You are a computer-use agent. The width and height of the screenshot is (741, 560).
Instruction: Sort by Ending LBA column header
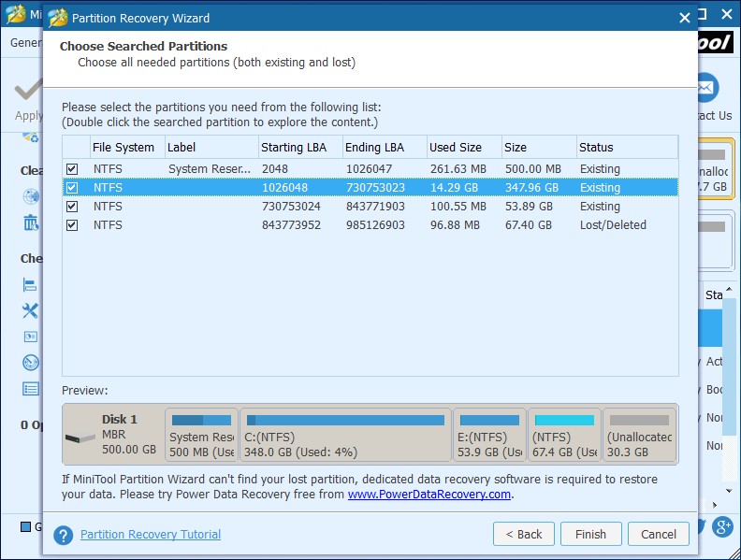click(385, 148)
